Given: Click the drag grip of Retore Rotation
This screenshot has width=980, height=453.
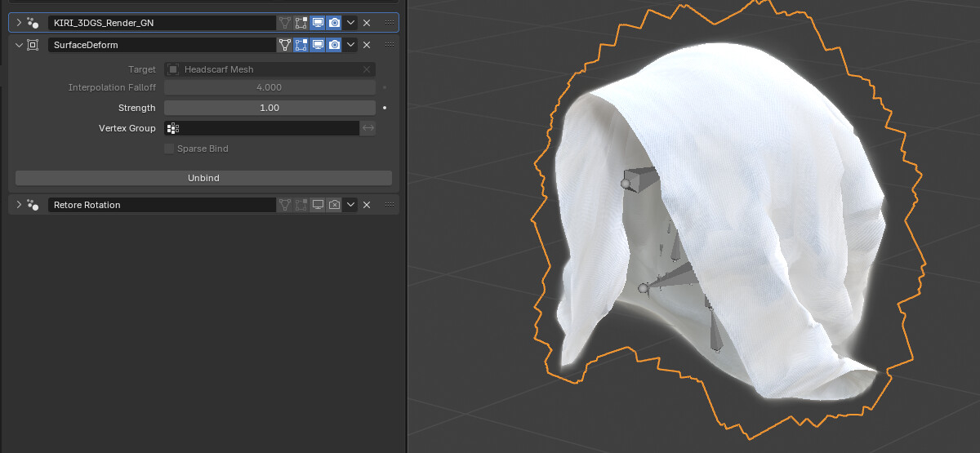Looking at the screenshot, I should point(389,205).
